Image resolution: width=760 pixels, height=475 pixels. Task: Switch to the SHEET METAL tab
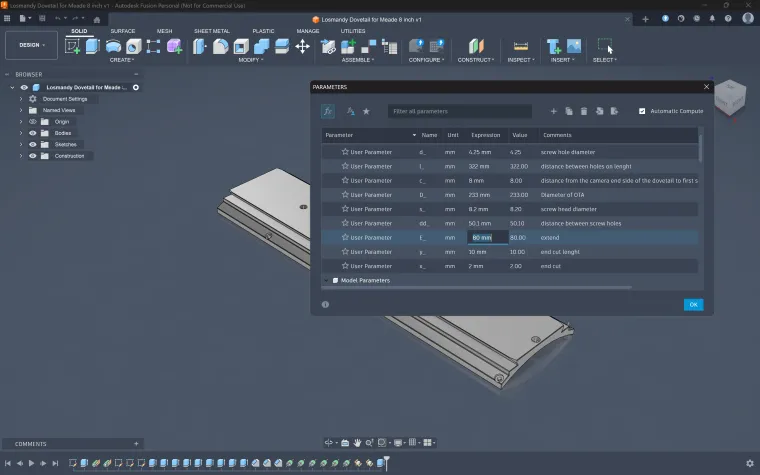(x=211, y=31)
